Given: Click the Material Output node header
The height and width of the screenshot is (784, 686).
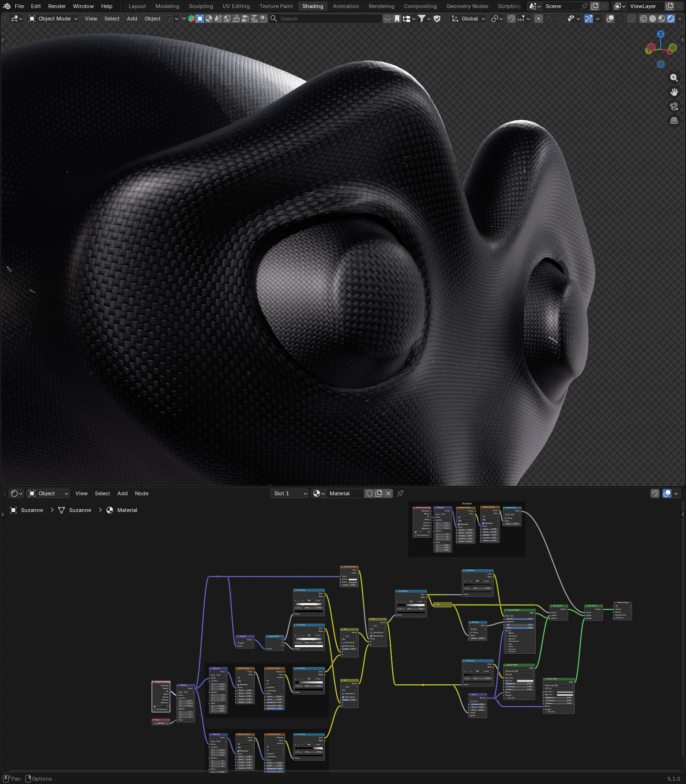Looking at the screenshot, I should (623, 603).
